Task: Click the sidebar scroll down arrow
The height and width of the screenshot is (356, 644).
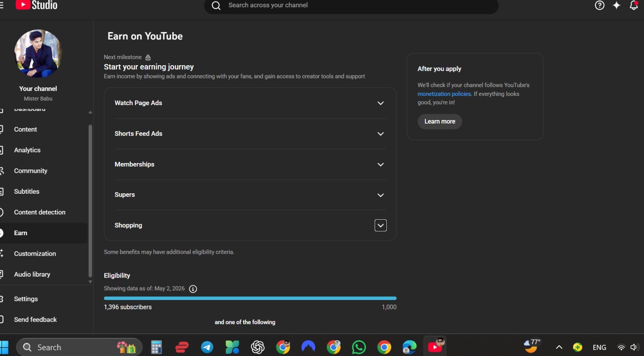Action: tap(90, 282)
